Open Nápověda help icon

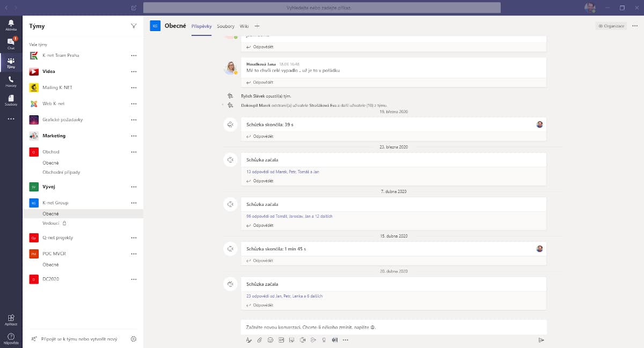click(11, 338)
